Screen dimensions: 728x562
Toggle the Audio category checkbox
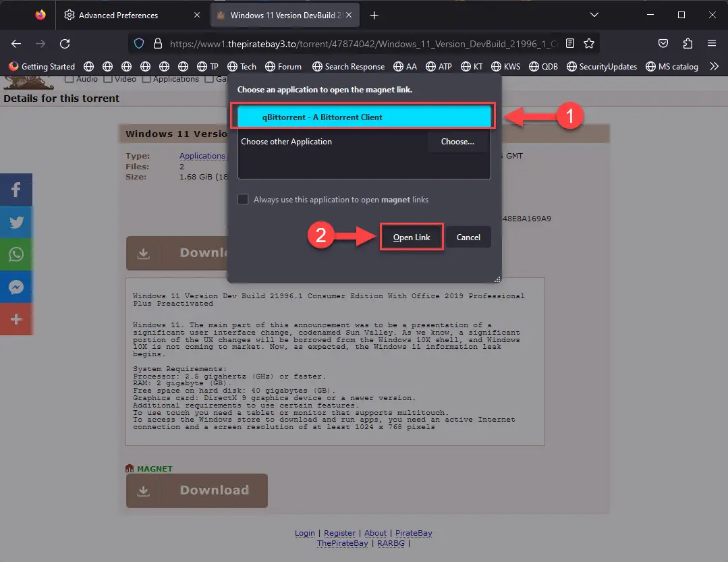click(69, 79)
